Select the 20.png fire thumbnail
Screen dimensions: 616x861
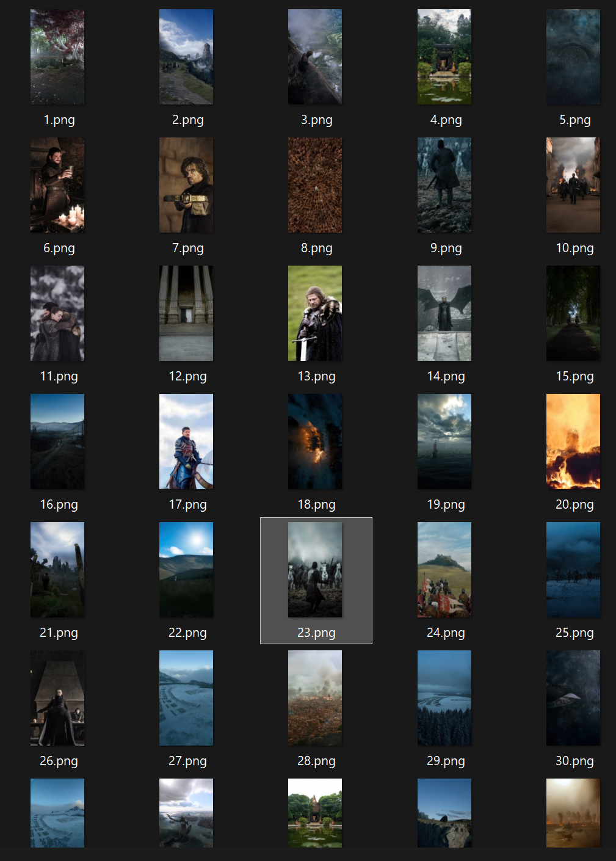coord(573,441)
